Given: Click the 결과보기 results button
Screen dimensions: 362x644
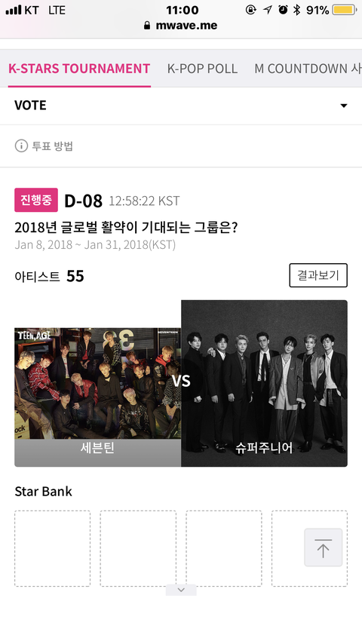Looking at the screenshot, I should point(318,275).
